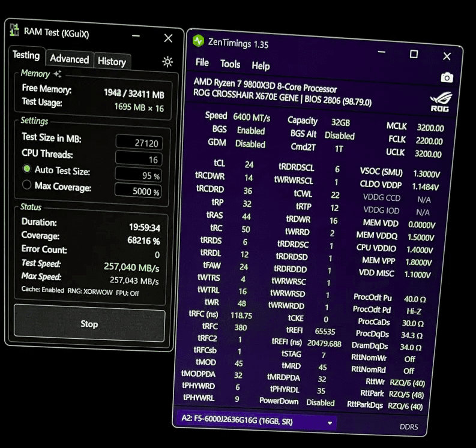Click the Test Size in MB field
Screen dimensions: 476x448
point(139,143)
